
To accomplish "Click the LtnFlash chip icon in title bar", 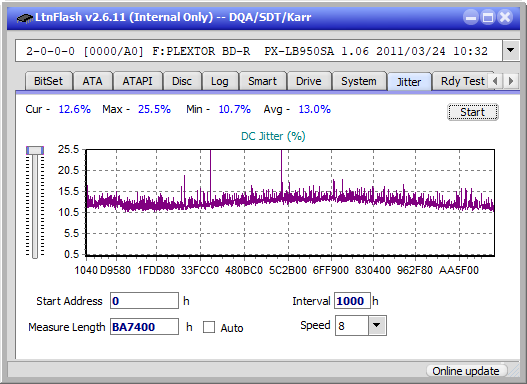I will pyautogui.click(x=24, y=17).
